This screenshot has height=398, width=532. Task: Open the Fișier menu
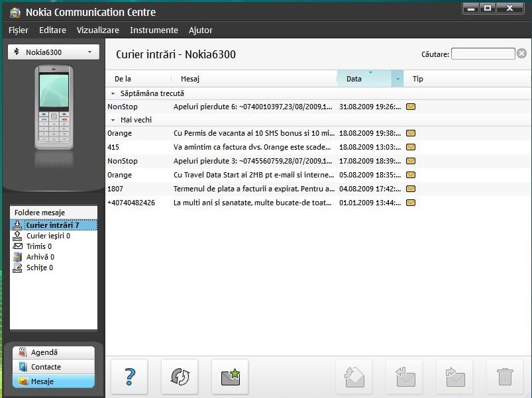click(19, 30)
